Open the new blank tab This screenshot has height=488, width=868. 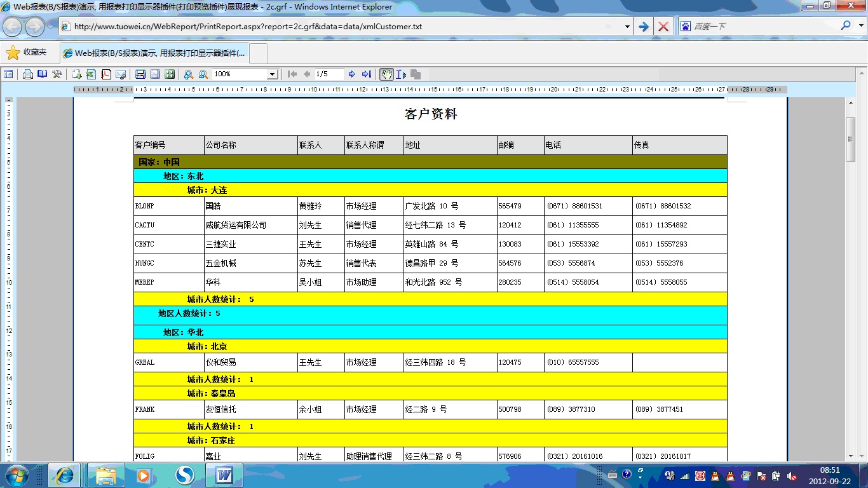coord(259,53)
